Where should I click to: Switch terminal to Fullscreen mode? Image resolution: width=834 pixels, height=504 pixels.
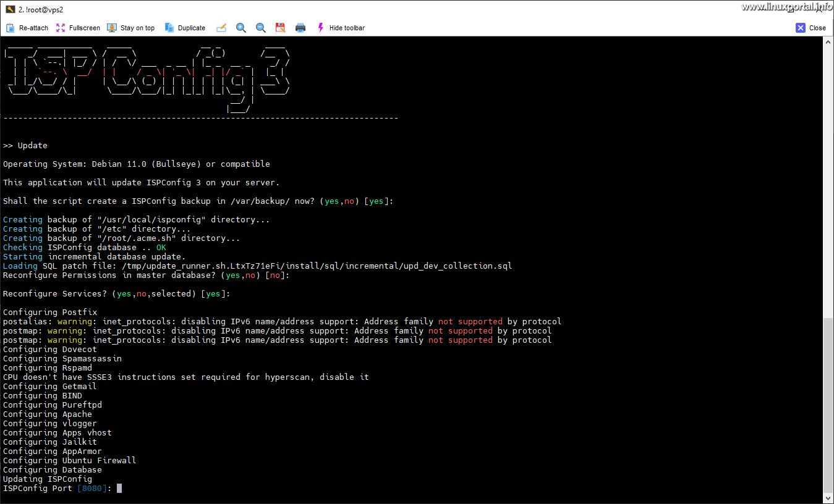click(78, 28)
